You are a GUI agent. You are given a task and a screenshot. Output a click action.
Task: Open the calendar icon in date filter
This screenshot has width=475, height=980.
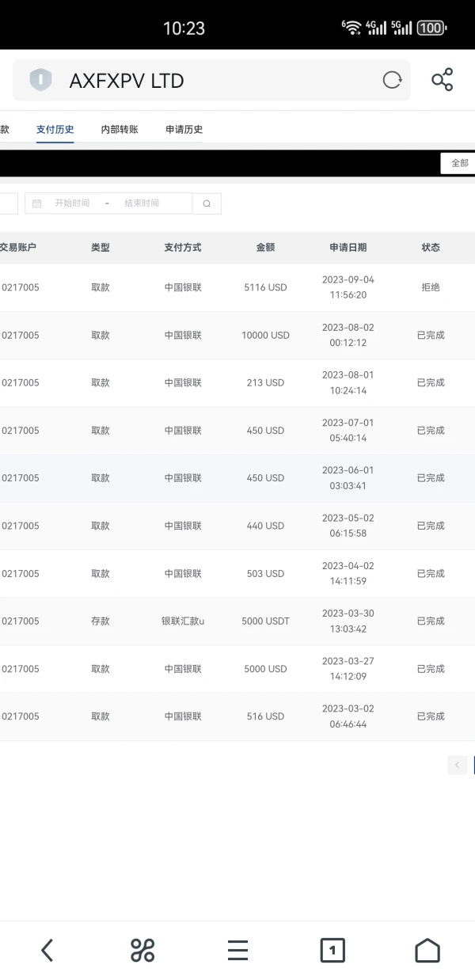click(36, 203)
